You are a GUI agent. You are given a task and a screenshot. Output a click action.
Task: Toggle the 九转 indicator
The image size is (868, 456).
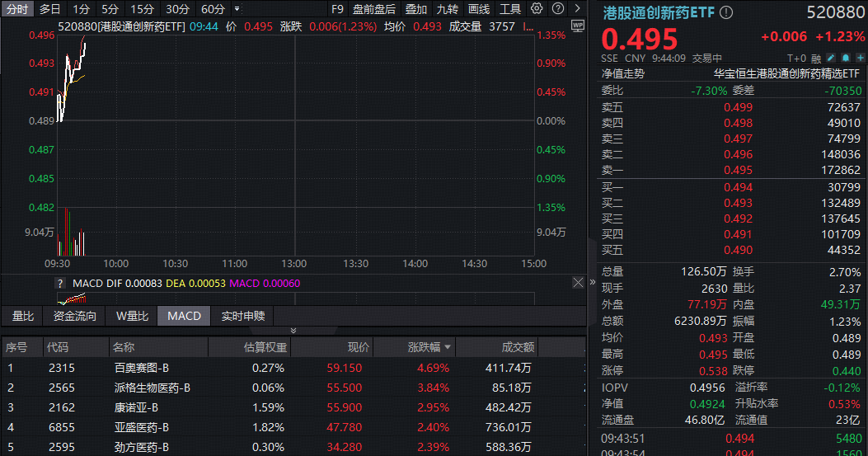448,9
